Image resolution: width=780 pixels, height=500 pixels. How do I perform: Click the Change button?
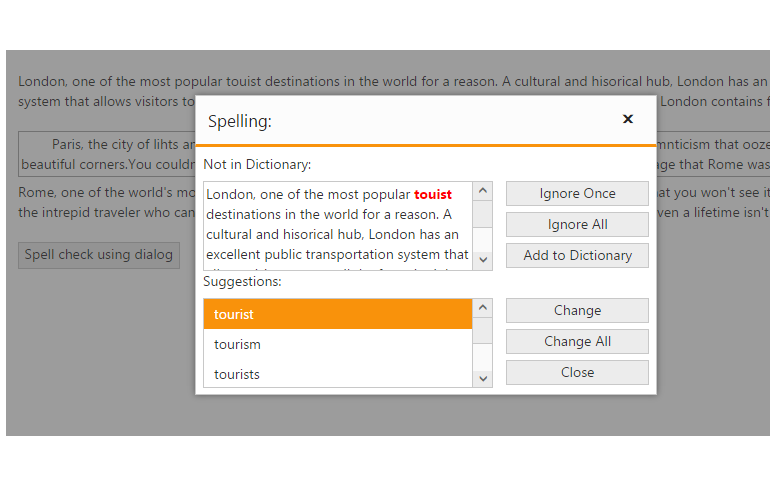[577, 311]
